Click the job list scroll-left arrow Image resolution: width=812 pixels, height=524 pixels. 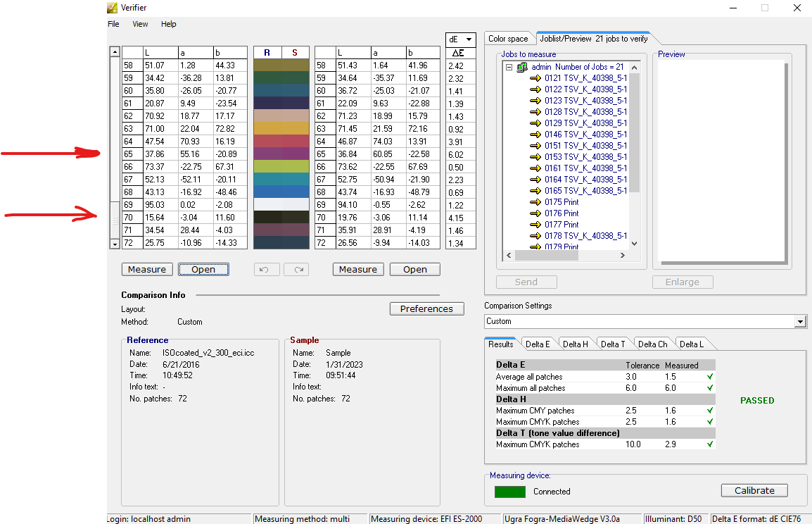pyautogui.click(x=509, y=255)
